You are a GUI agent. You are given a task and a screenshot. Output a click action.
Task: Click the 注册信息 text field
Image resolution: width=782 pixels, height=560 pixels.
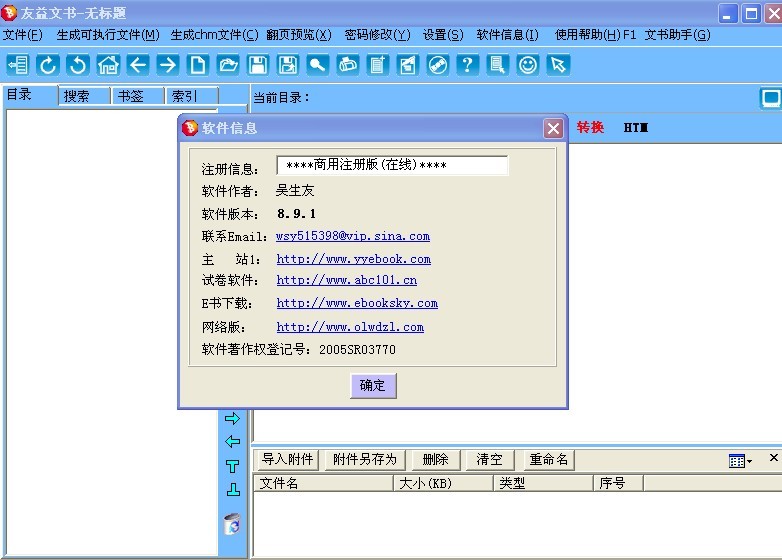(392, 166)
